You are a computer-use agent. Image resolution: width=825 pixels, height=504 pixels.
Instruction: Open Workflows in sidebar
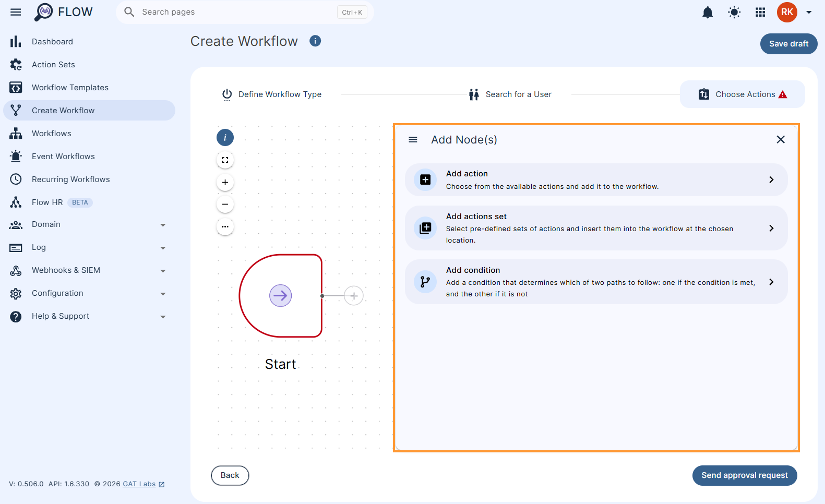[89, 134]
